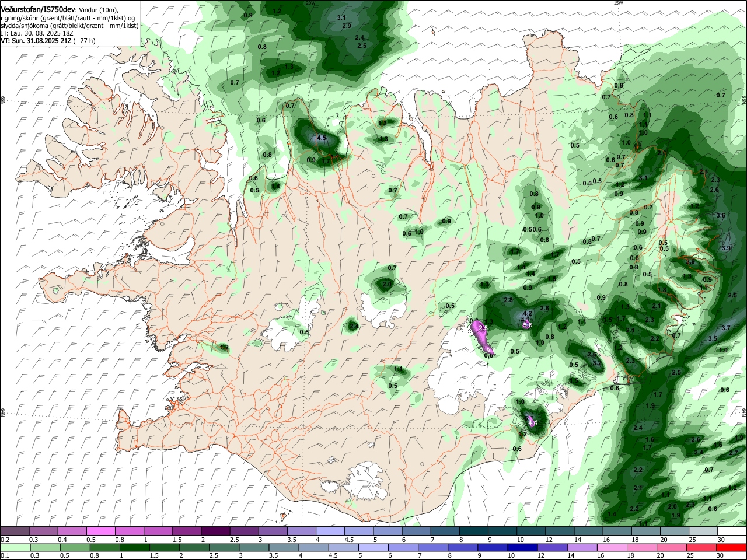Click the 15W longitude label
The image size is (747, 560).
pyautogui.click(x=618, y=3)
